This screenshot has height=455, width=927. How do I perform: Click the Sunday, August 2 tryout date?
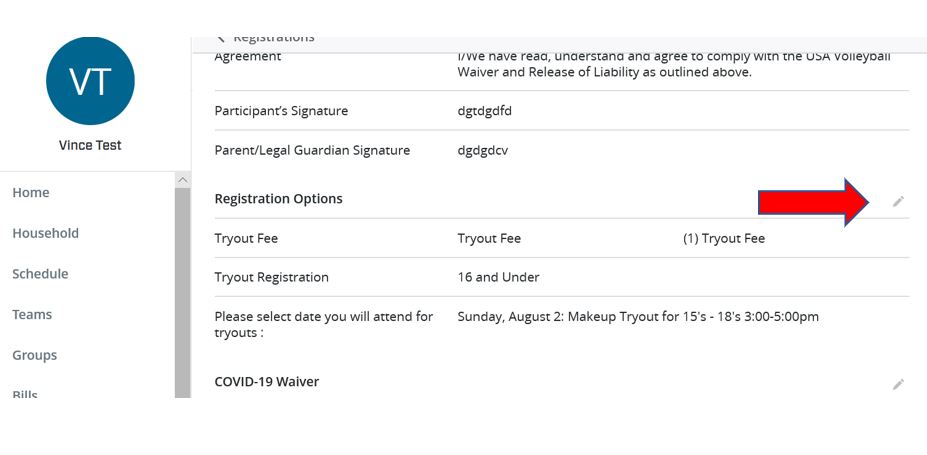tap(638, 317)
